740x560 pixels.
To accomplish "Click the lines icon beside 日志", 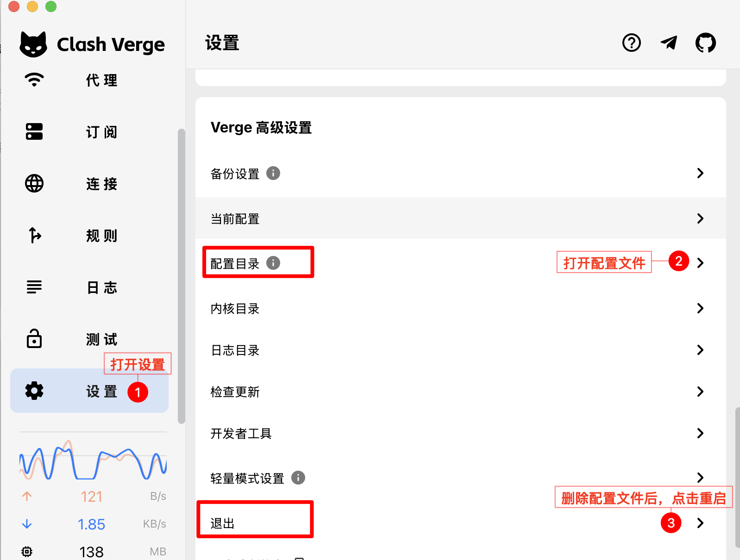I will pos(34,287).
